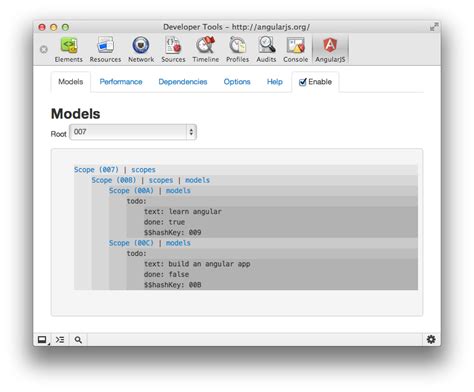This screenshot has height=392, width=474.
Task: Switch to the Dependencies tab
Action: (183, 82)
